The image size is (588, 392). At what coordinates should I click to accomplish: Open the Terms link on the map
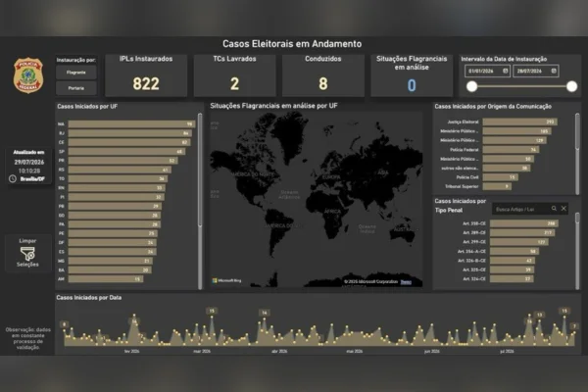pyautogui.click(x=406, y=281)
